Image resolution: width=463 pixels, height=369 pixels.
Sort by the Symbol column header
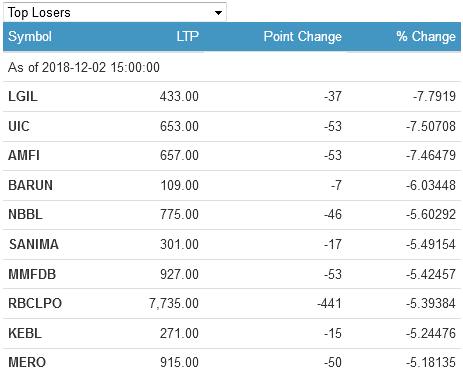(x=30, y=36)
